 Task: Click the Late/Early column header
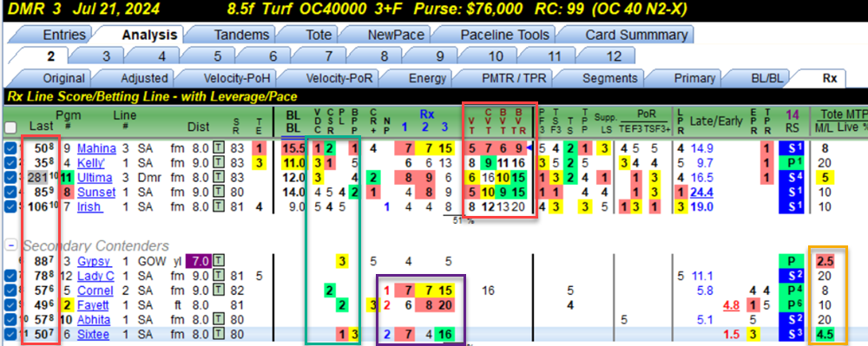[x=716, y=121]
